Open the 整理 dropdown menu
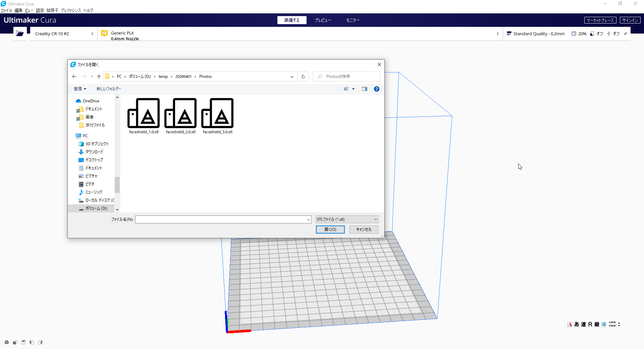Image resolution: width=644 pixels, height=349 pixels. (80, 89)
